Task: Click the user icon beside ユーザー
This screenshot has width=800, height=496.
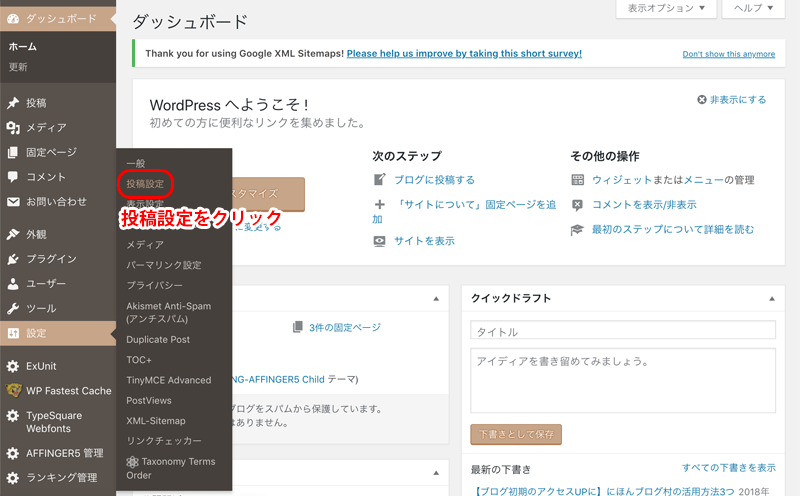Action: pos(13,284)
